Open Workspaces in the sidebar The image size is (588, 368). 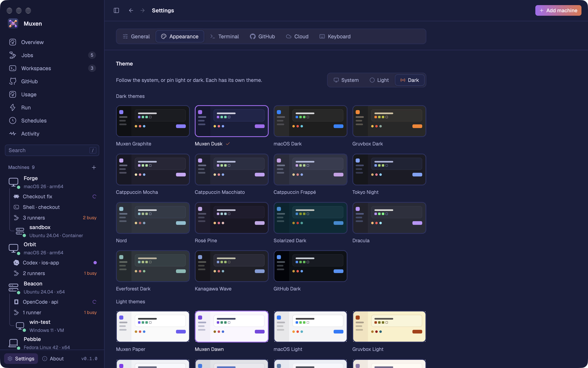coord(52,68)
